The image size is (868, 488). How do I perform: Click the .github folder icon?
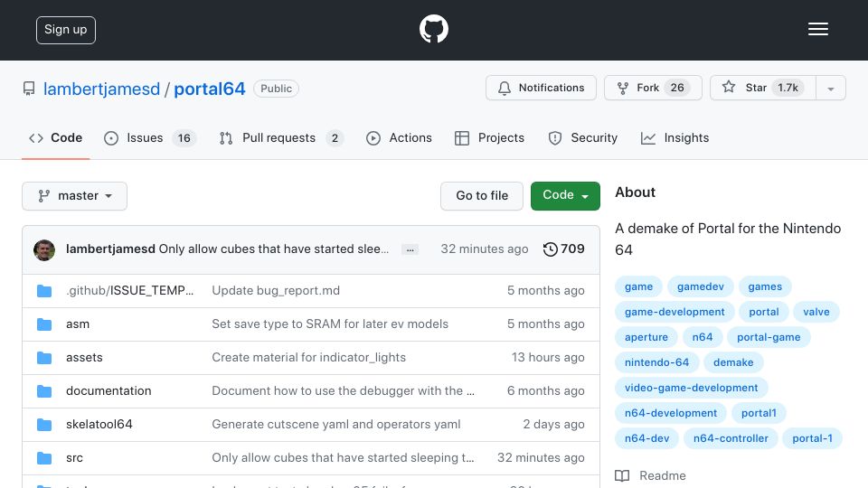click(44, 291)
